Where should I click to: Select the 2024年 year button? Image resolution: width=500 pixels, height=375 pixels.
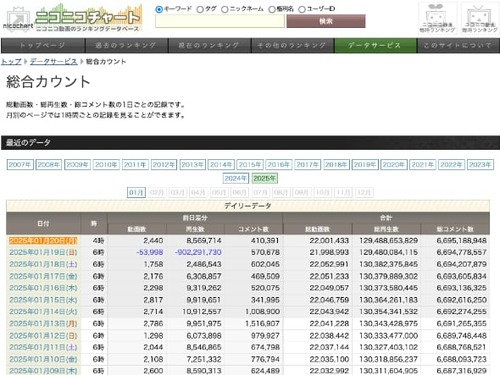pos(236,178)
